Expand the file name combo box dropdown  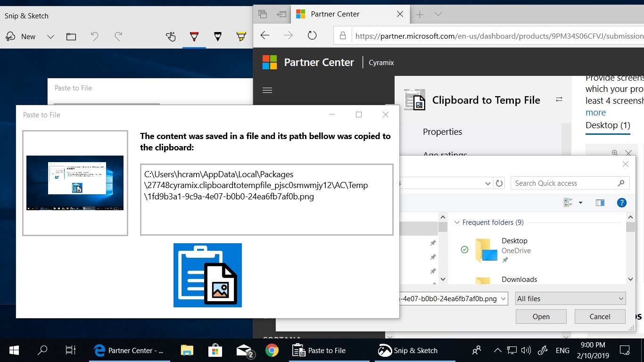(503, 298)
